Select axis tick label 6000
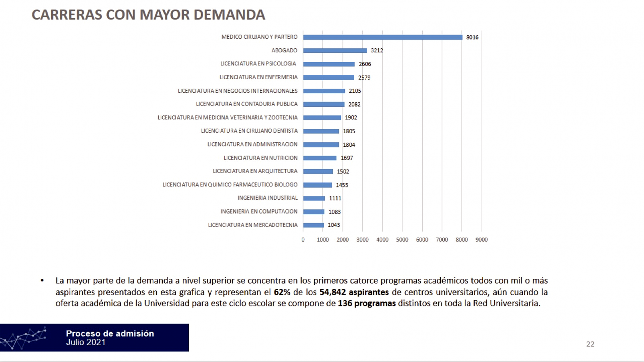This screenshot has width=644, height=362. tap(422, 240)
